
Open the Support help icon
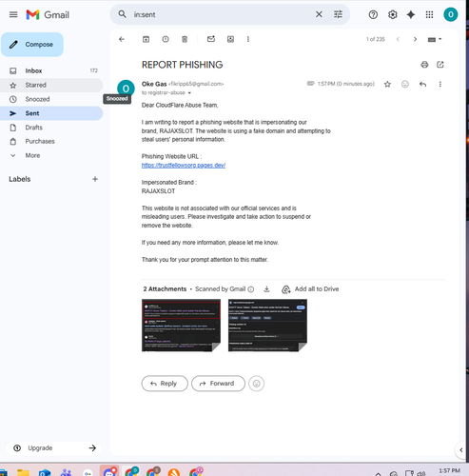[x=373, y=14]
